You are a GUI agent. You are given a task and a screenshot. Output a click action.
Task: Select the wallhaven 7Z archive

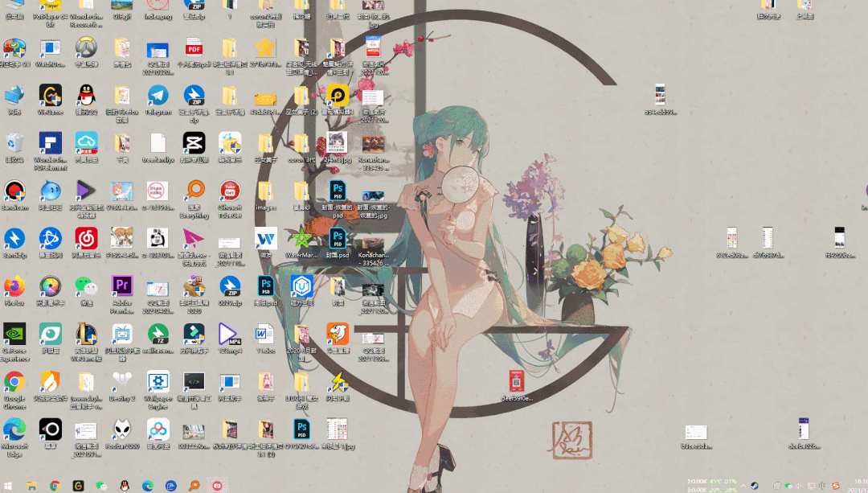coord(158,338)
